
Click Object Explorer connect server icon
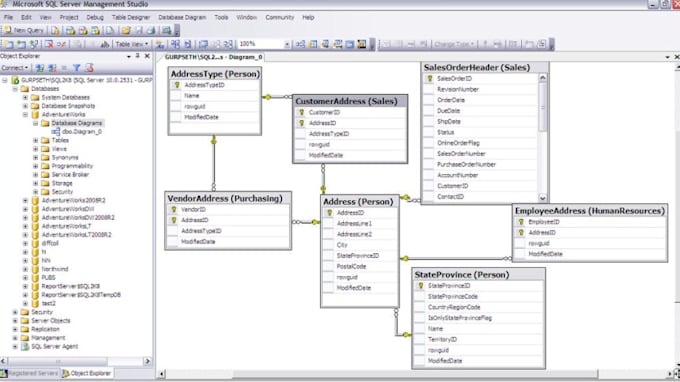click(x=40, y=68)
